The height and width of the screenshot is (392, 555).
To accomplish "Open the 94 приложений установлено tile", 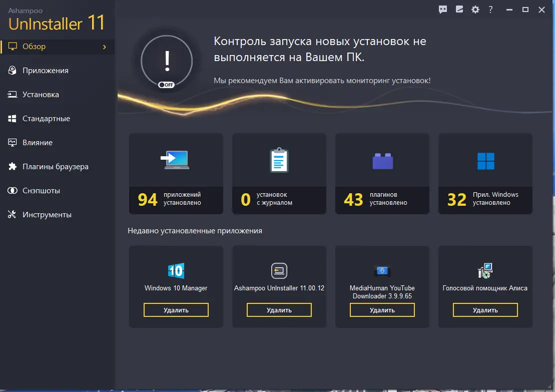I will [x=176, y=174].
